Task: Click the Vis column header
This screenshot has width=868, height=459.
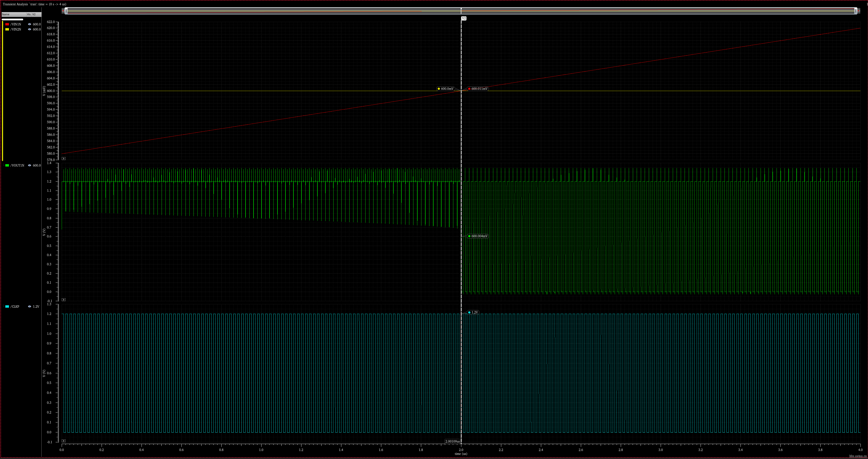Action: pyautogui.click(x=29, y=15)
